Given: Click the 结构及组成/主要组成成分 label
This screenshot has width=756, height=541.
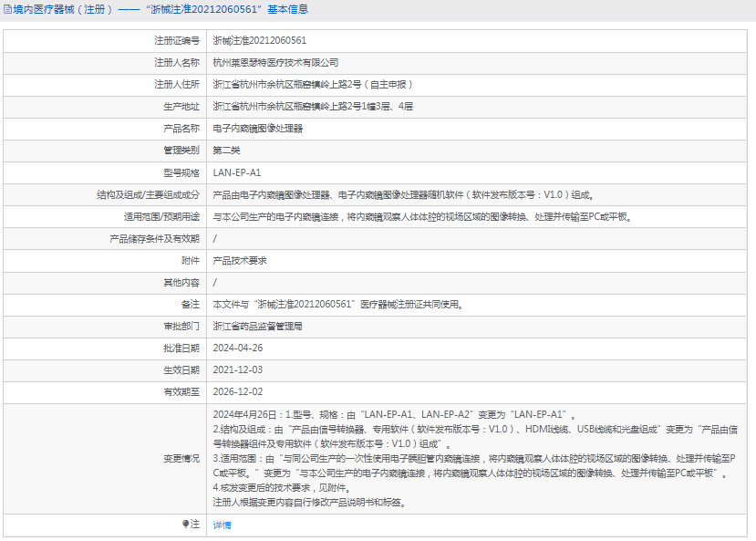Looking at the screenshot, I should click(x=148, y=195).
